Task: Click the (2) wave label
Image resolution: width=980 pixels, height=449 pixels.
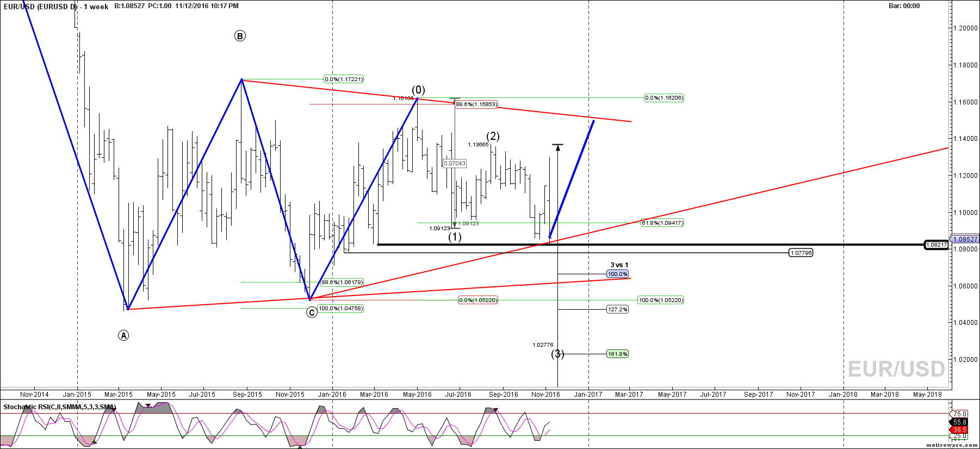Action: [x=493, y=136]
